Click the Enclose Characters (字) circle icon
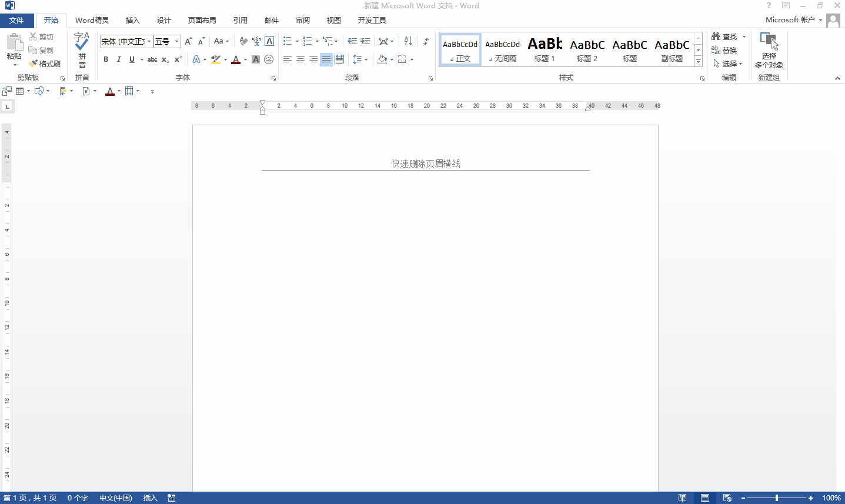The image size is (845, 504). (x=269, y=59)
